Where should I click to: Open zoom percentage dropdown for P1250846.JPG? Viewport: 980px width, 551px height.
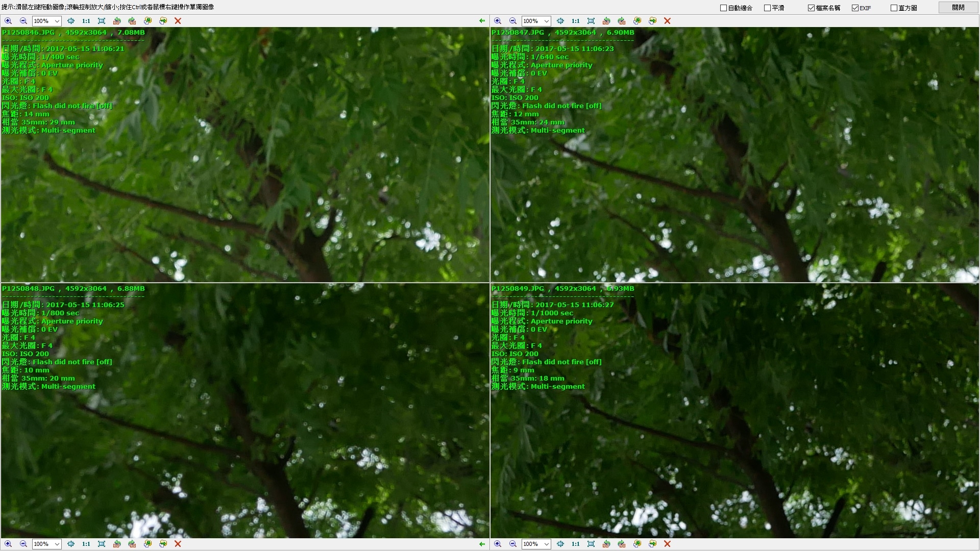click(x=57, y=21)
